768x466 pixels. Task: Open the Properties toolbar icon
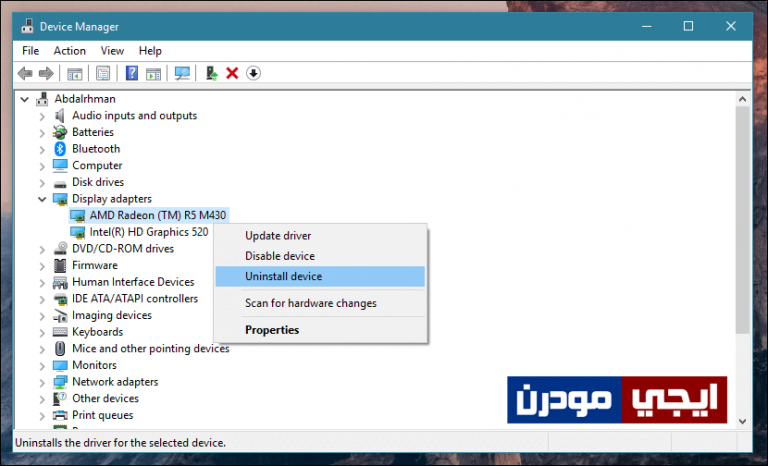pos(103,74)
